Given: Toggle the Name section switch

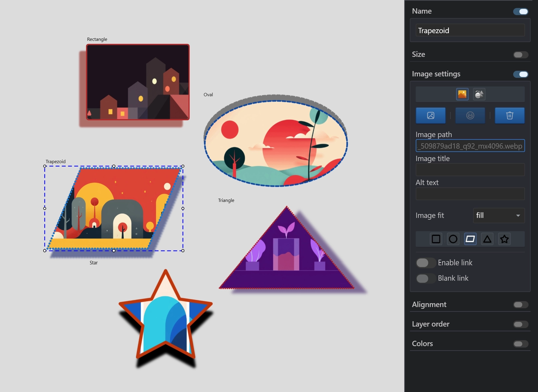Looking at the screenshot, I should pos(521,12).
